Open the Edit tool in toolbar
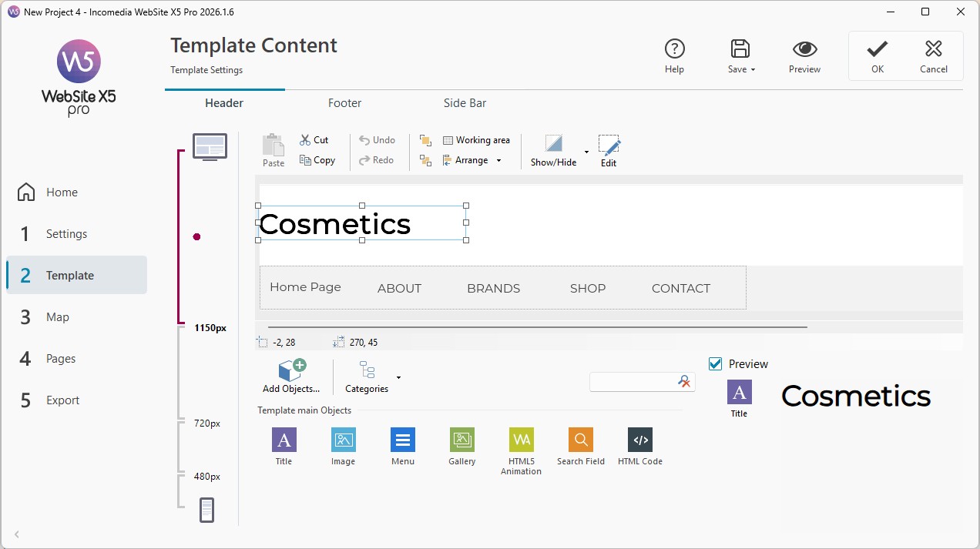The height and width of the screenshot is (549, 980). click(609, 151)
